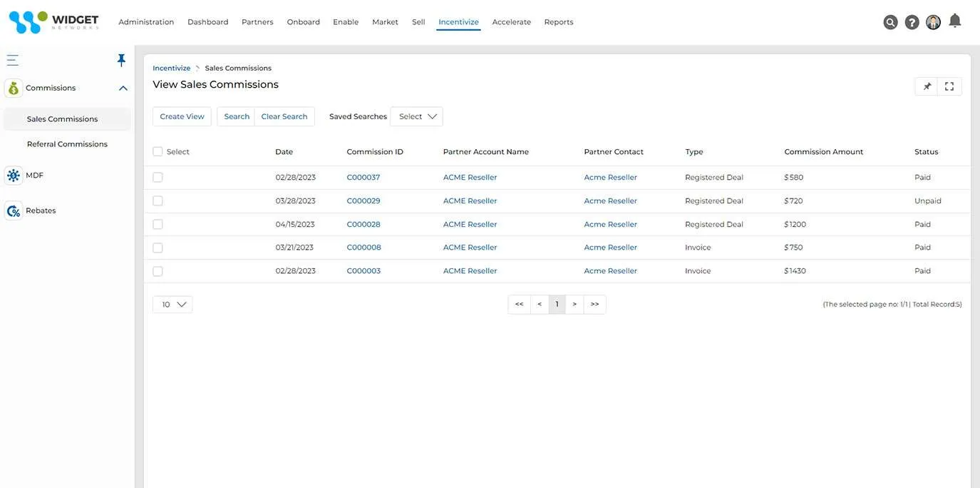Go to next page with > button
Viewport: 980px width, 488px height.
574,305
